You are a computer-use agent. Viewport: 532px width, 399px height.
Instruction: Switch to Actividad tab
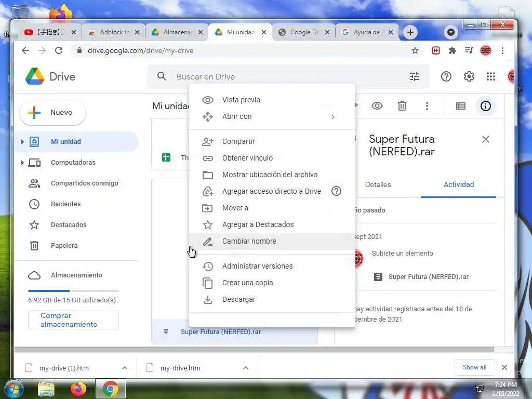pyautogui.click(x=459, y=184)
